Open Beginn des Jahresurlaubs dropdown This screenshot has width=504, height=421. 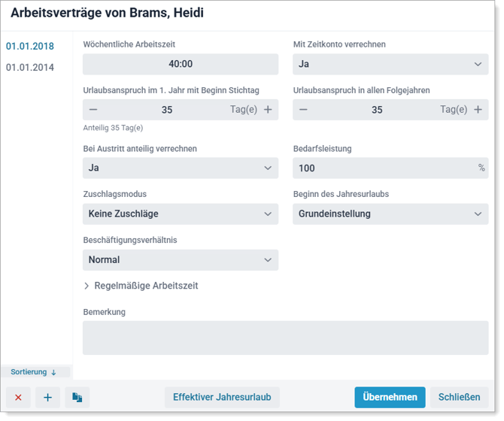click(390, 214)
